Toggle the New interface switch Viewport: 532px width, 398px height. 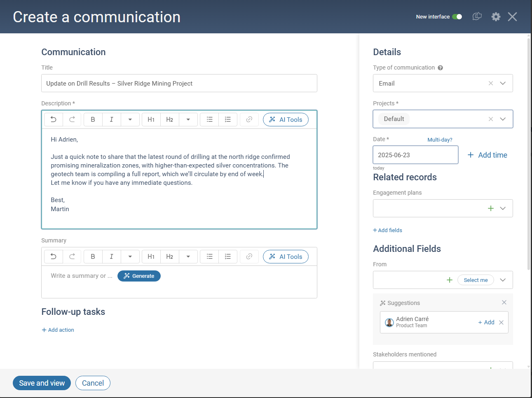pos(457,17)
